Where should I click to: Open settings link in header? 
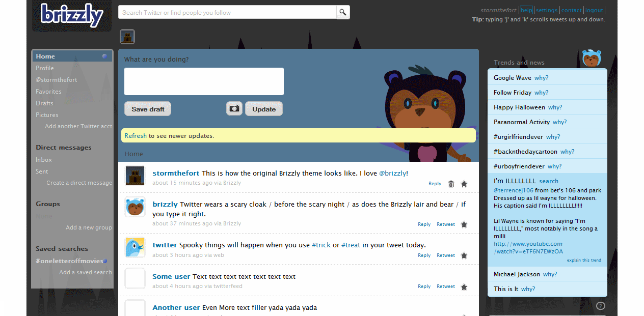(547, 10)
